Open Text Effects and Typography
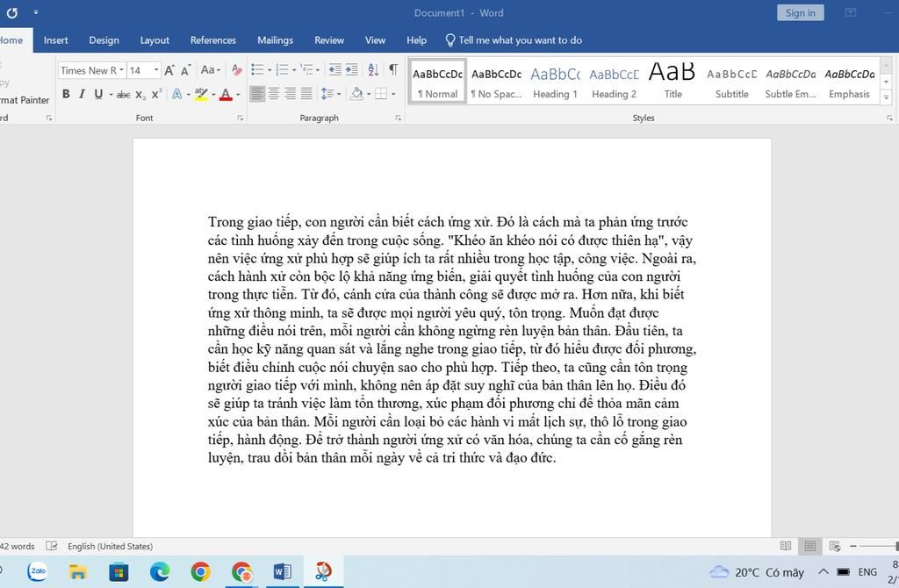This screenshot has height=588, width=899. click(x=177, y=94)
